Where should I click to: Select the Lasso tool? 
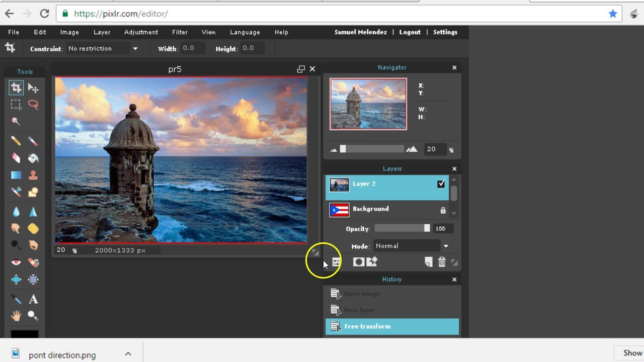(x=33, y=105)
